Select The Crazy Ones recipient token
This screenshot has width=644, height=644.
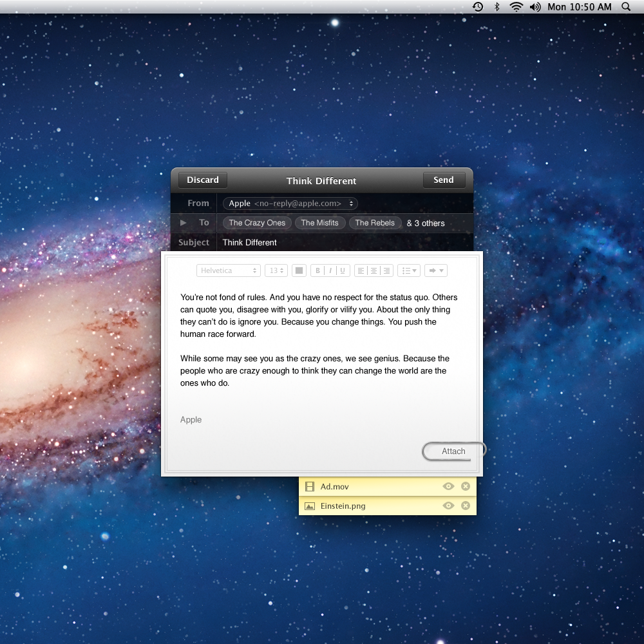(x=257, y=223)
